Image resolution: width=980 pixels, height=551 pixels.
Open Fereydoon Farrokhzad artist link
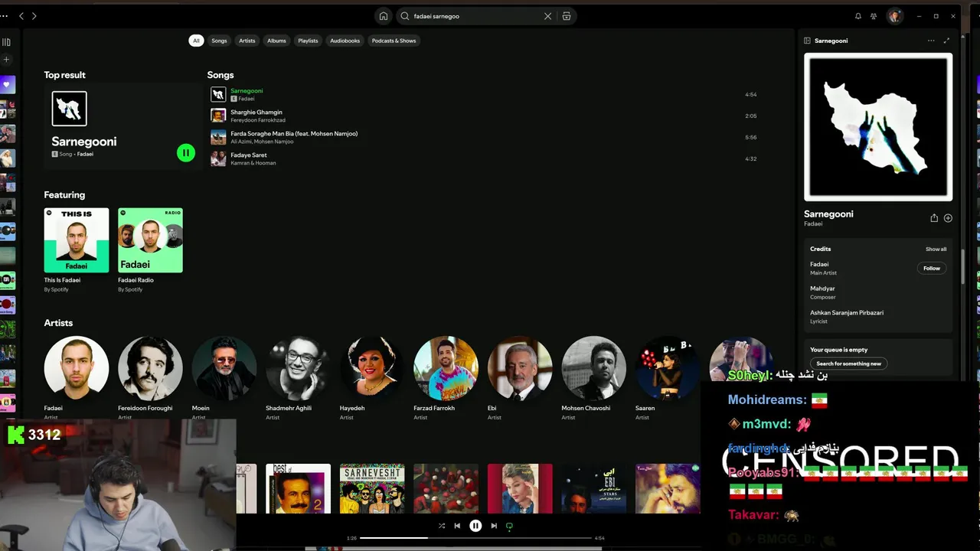click(x=258, y=120)
